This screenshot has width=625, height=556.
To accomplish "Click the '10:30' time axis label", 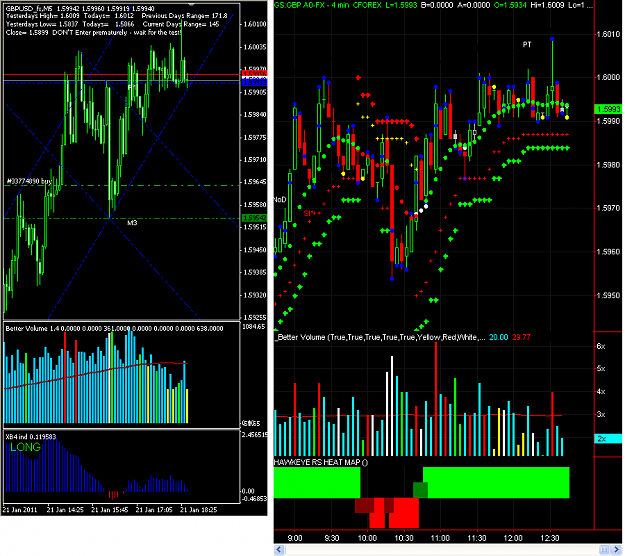I will point(404,538).
